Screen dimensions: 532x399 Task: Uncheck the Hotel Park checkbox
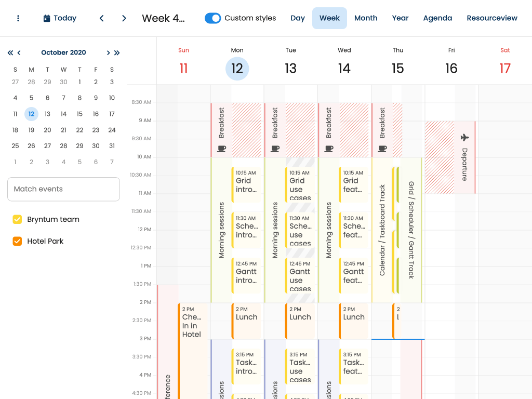coord(17,241)
